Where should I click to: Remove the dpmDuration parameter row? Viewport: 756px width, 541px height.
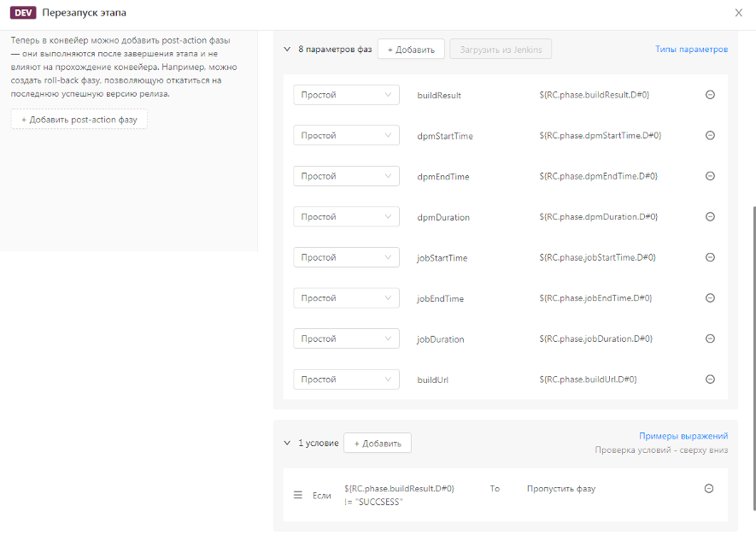(x=709, y=216)
